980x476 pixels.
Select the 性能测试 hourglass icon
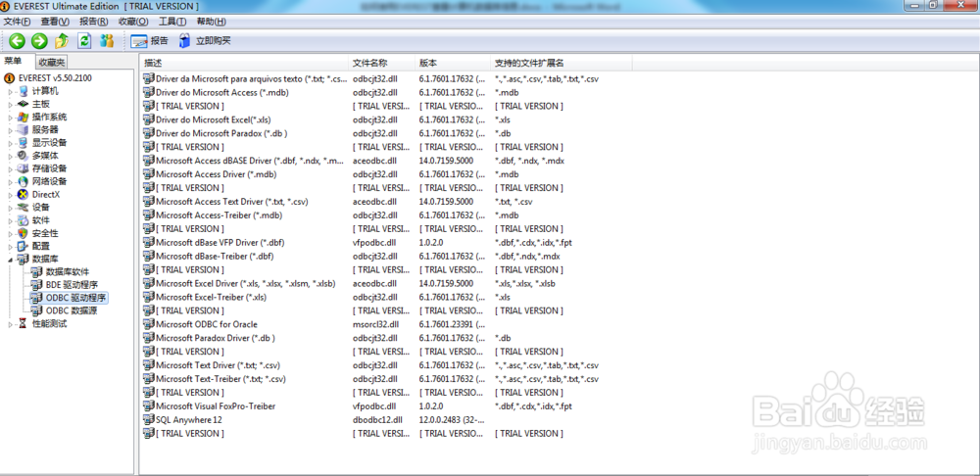pos(23,323)
